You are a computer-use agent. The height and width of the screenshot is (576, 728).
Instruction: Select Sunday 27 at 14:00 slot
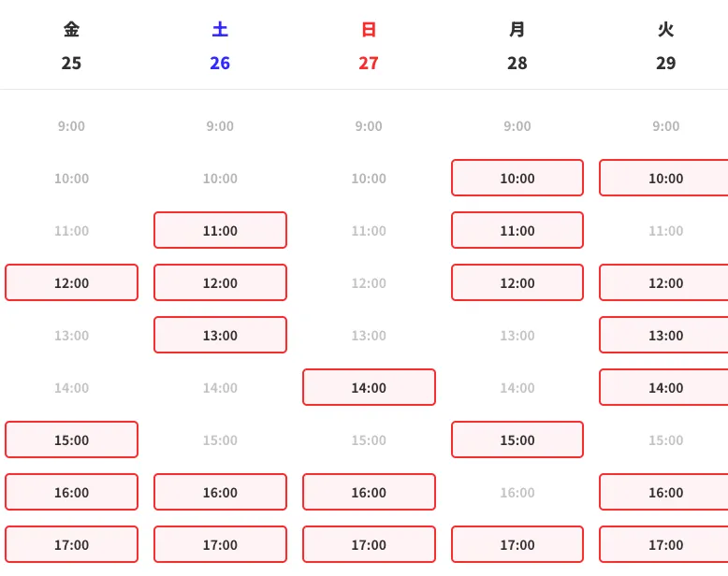[369, 387]
